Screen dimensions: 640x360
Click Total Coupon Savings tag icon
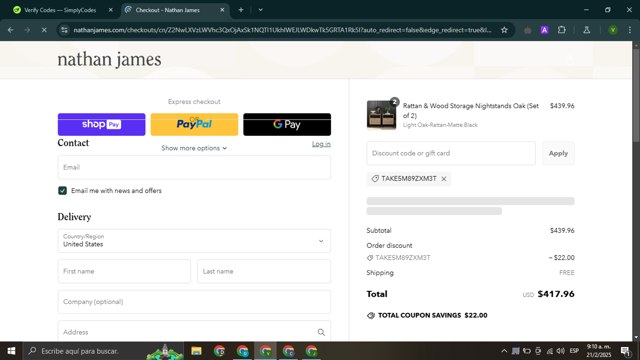(371, 316)
